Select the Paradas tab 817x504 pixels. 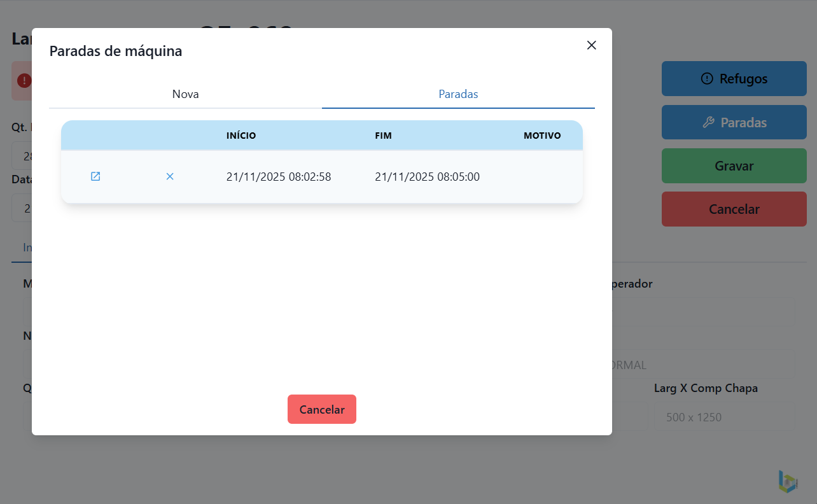click(458, 94)
